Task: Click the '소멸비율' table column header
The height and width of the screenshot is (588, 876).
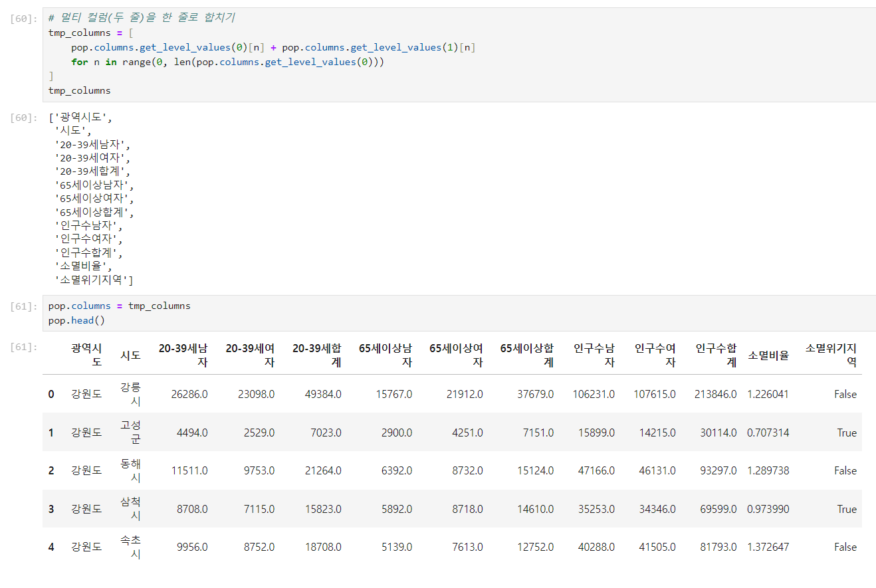Action: tap(768, 355)
